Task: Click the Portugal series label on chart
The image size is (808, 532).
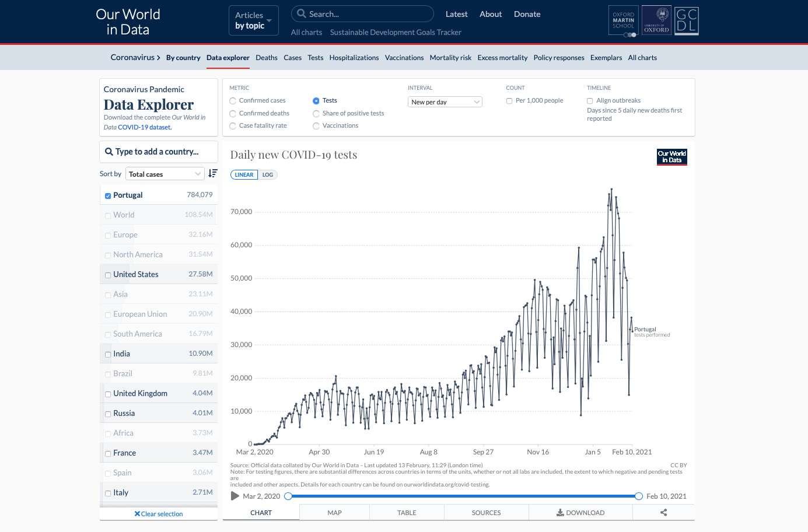Action: (x=645, y=330)
